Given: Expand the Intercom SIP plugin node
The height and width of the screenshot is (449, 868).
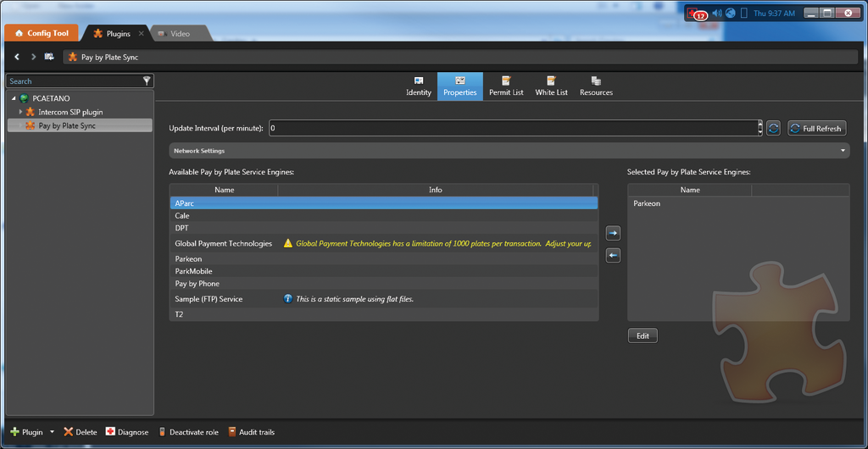Looking at the screenshot, I should [x=21, y=112].
